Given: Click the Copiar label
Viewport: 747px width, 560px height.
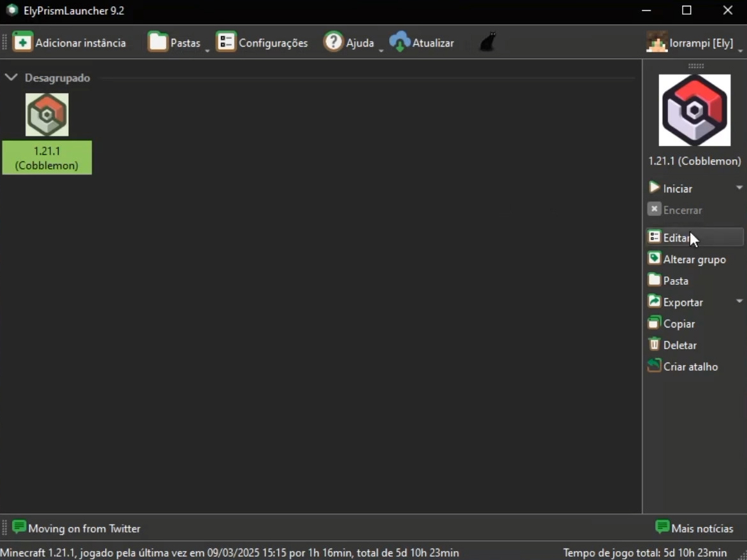Looking at the screenshot, I should (x=679, y=324).
